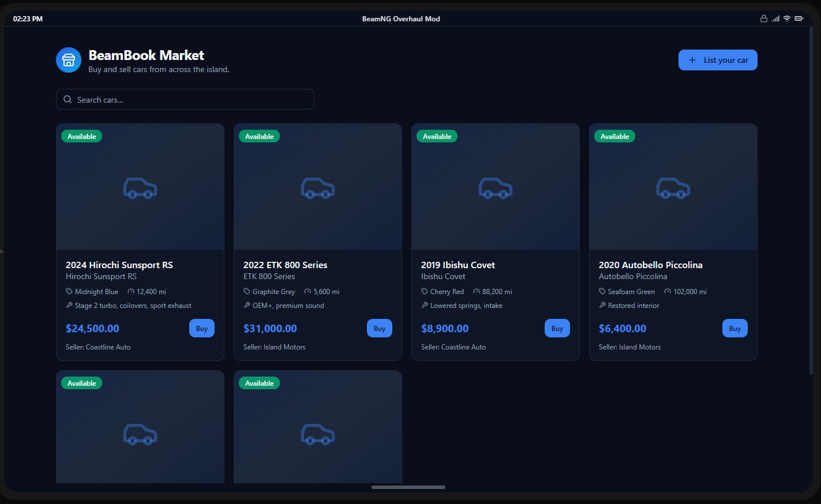Screen dimensions: 821x504
Task: Click the 2019 Ibishu Covet title
Action: [x=458, y=265]
